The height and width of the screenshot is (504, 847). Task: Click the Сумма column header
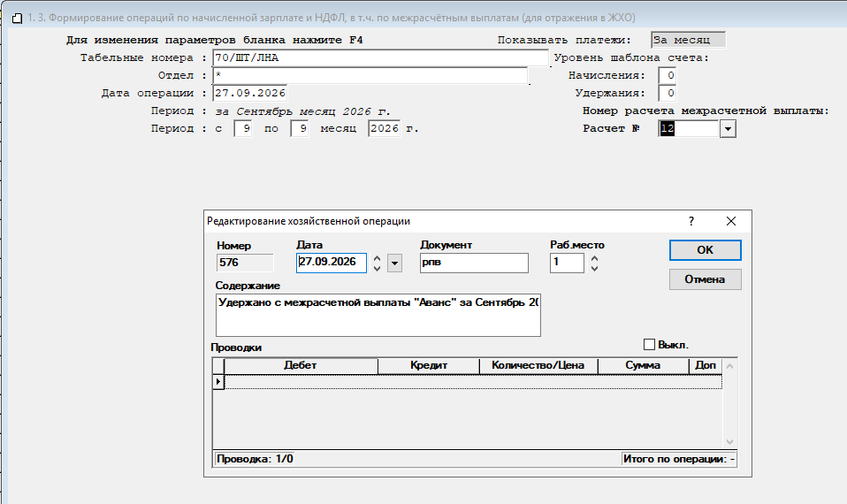pos(643,366)
